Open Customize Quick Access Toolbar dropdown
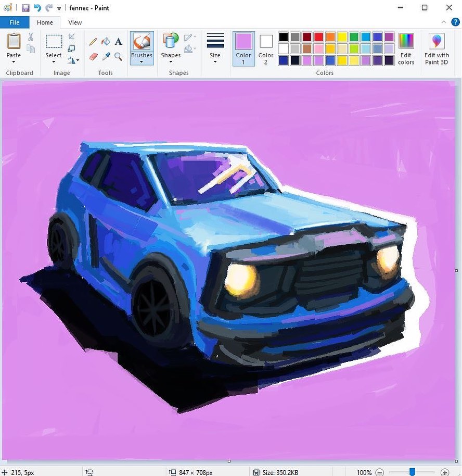This screenshot has width=462, height=476. click(x=59, y=8)
